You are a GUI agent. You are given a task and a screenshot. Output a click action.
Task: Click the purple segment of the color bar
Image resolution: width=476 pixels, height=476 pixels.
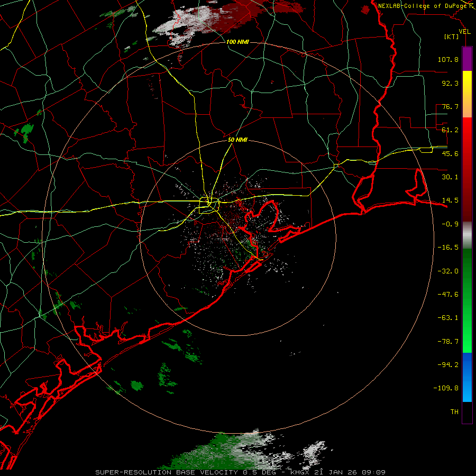pyautogui.click(x=467, y=59)
